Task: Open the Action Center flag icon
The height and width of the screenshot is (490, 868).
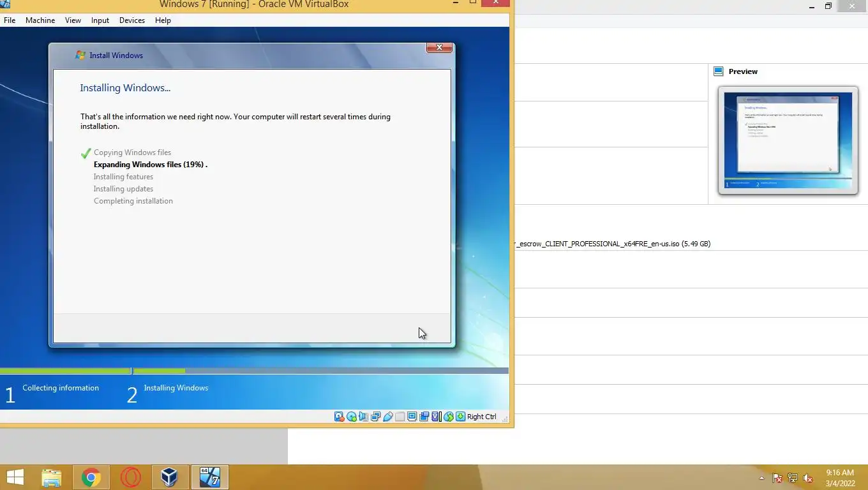Action: coord(777,478)
